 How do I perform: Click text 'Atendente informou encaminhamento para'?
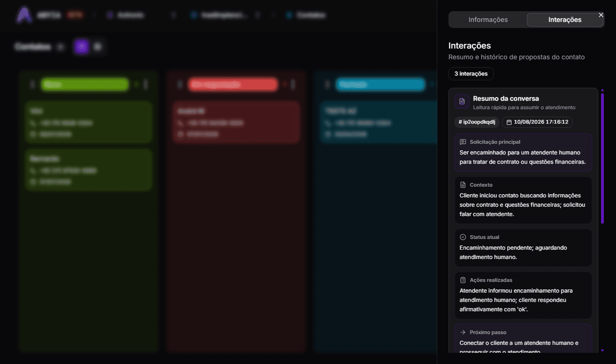coord(516,291)
